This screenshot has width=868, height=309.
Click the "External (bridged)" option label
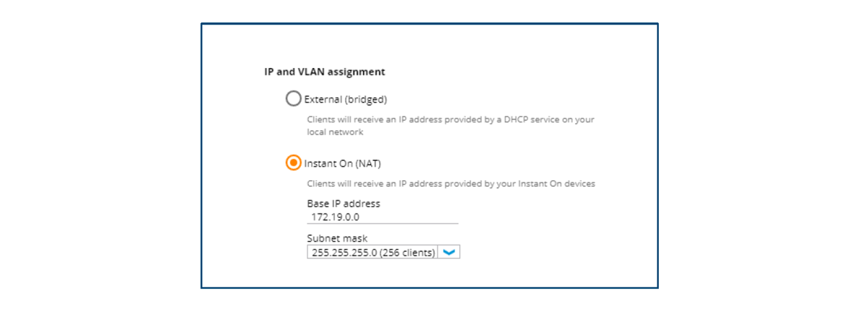click(346, 99)
